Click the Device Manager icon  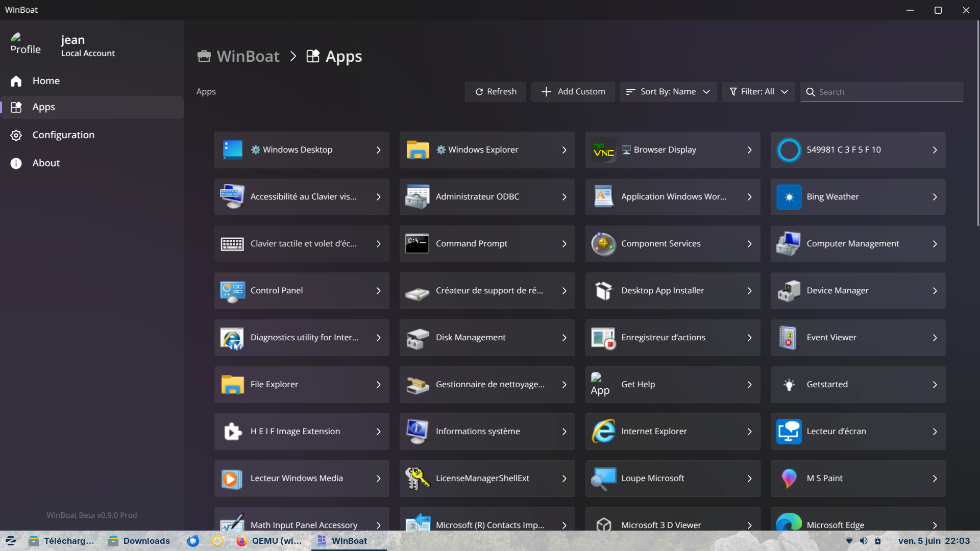[789, 291]
